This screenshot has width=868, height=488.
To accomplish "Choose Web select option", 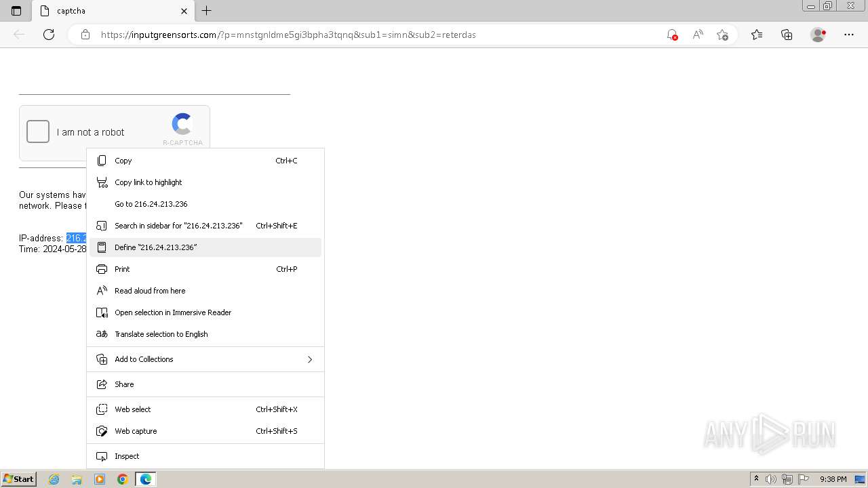I will [x=205, y=409].
